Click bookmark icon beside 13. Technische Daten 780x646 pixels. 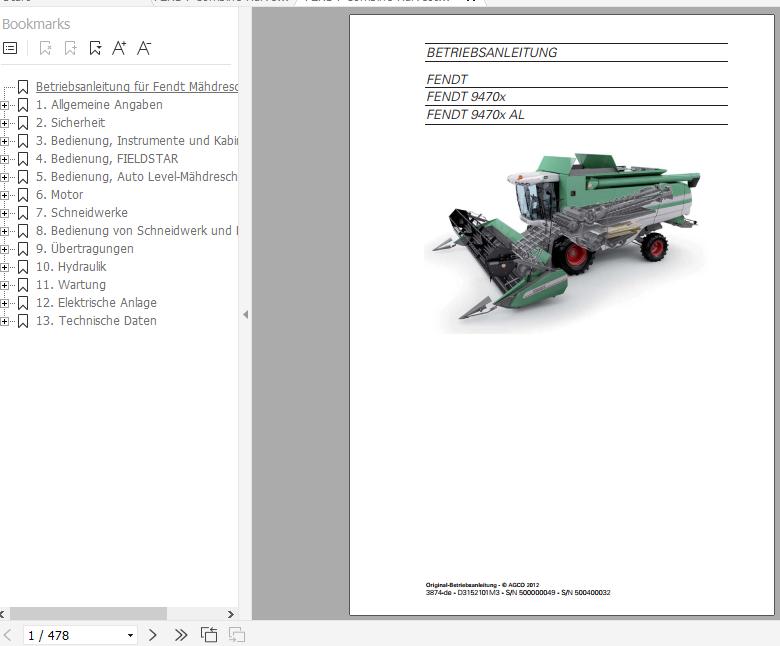[23, 321]
